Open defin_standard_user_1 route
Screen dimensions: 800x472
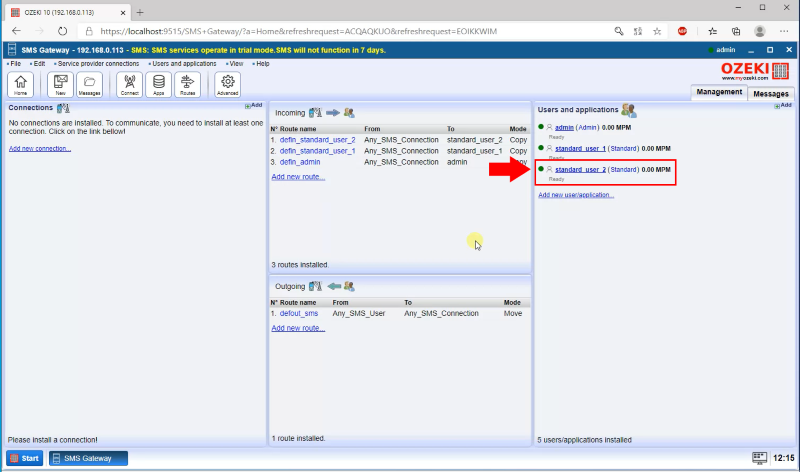[x=317, y=151]
